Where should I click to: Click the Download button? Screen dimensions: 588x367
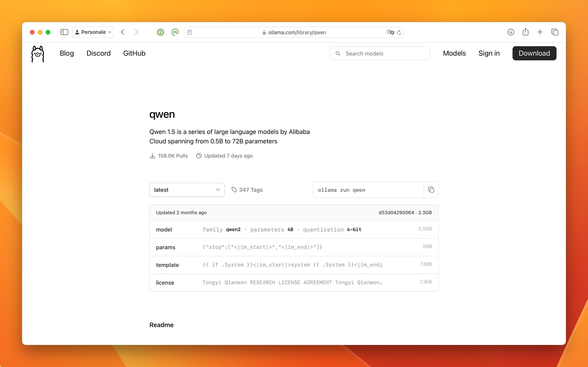point(534,53)
